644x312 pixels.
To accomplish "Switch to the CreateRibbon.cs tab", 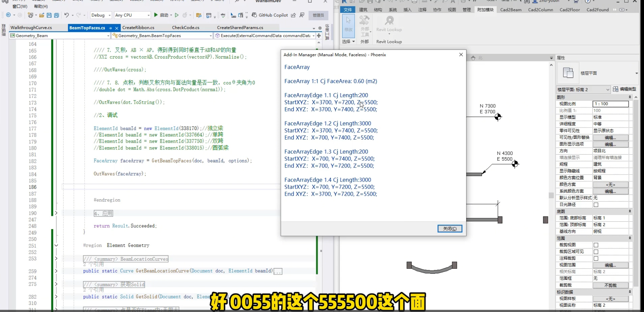I will pyautogui.click(x=138, y=27).
